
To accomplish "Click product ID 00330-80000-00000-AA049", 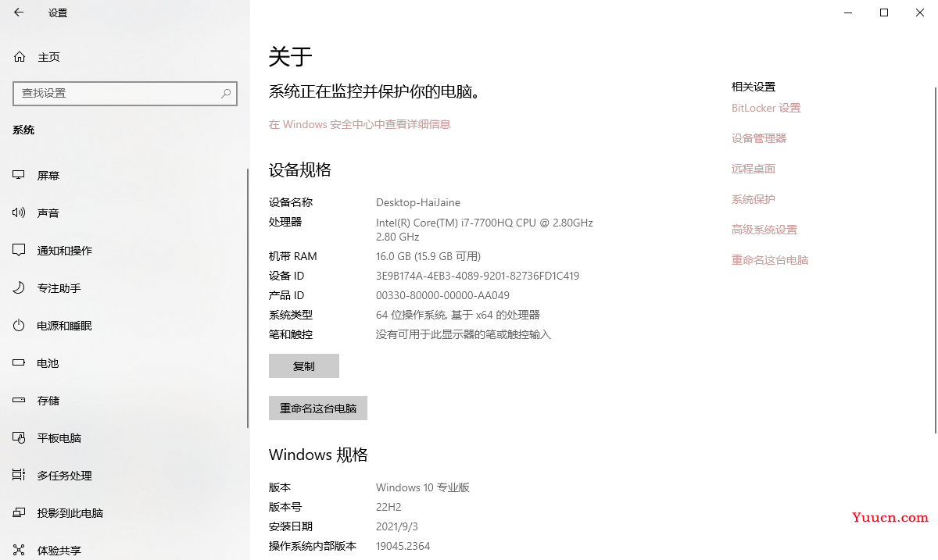I will point(442,295).
